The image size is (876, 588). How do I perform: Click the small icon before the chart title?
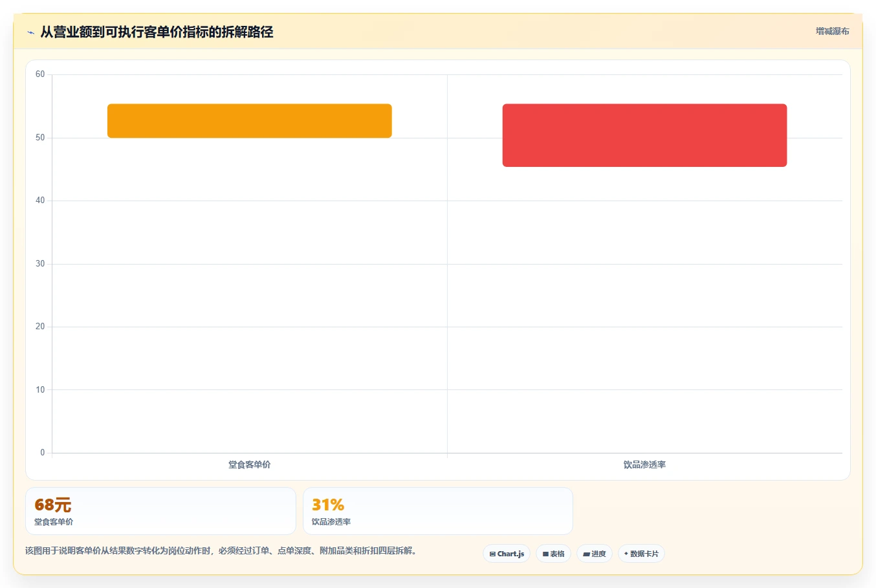tap(30, 32)
